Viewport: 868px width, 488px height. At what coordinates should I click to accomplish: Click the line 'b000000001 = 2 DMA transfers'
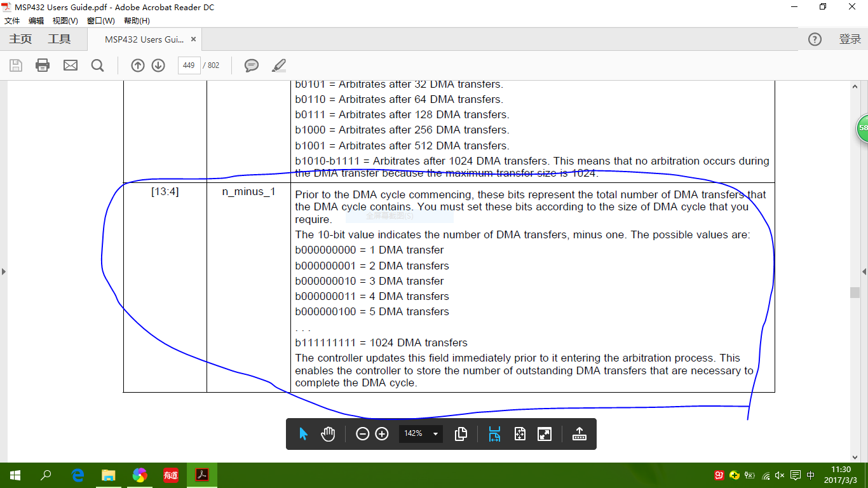(372, 266)
